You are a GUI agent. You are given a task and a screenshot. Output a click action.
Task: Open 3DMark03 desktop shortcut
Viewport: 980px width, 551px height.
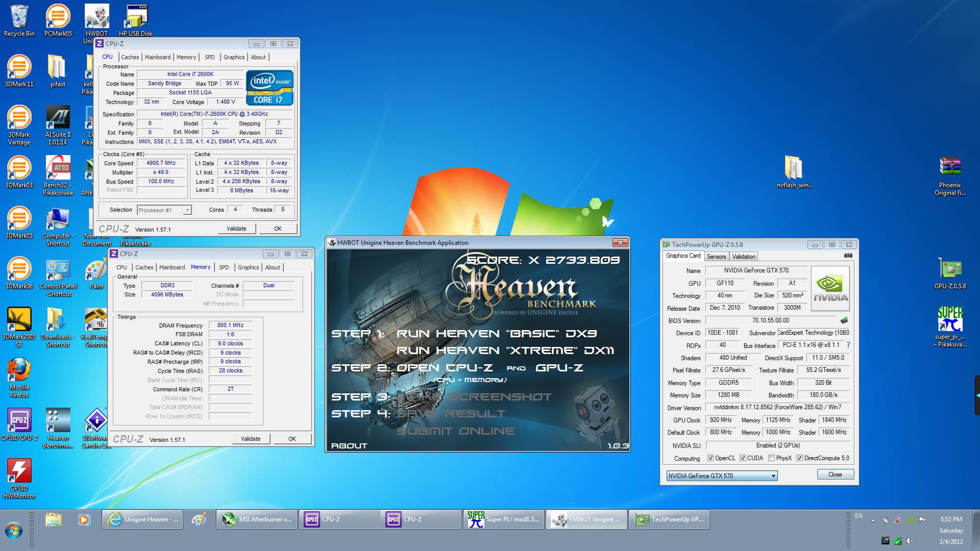click(19, 172)
